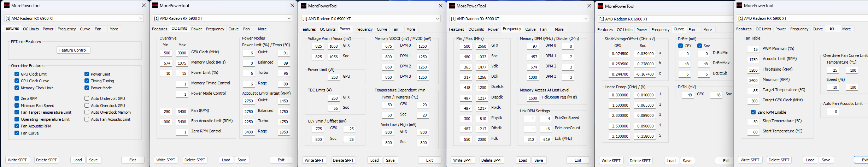Disable Zero RPM in Overdrive Features
This screenshot has height=167, width=868.
point(17,99)
